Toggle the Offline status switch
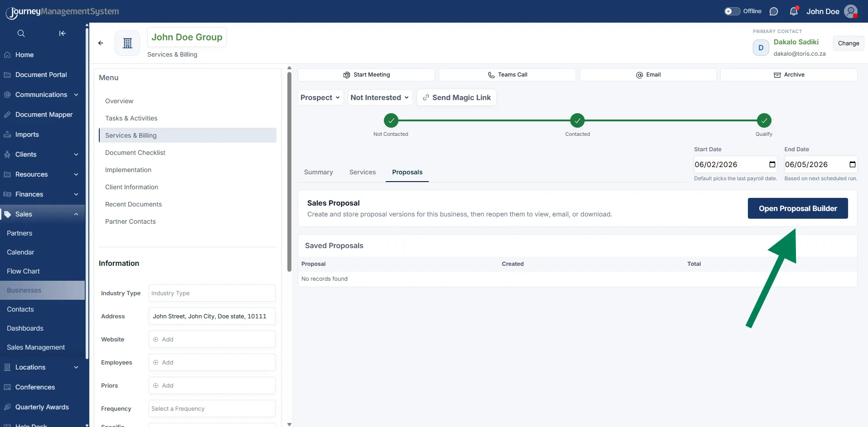Screen dimensions: 868x427 tap(732, 11)
